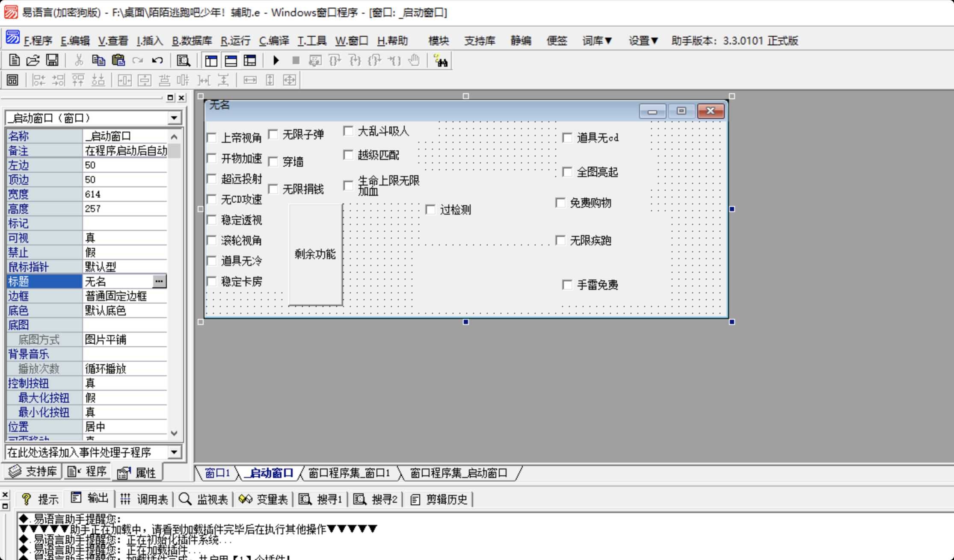
Task: Check the 大乱斗吸人 checkbox
Action: coord(348,131)
